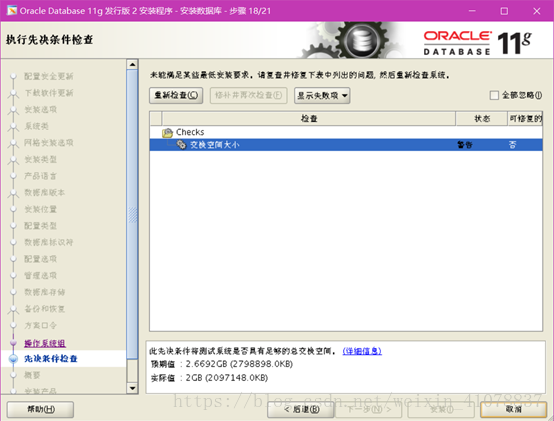Click the 下载软件更新 step
The image size is (554, 421).
(x=48, y=93)
